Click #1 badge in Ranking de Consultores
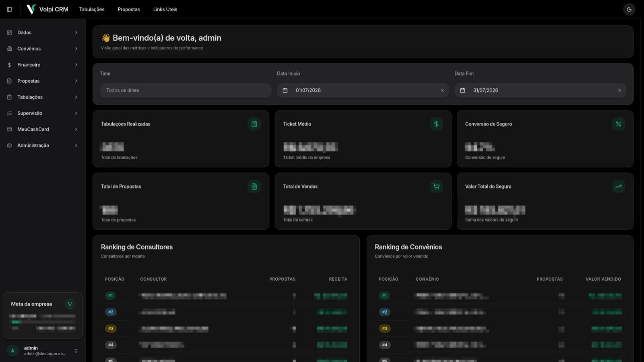 tap(110, 296)
